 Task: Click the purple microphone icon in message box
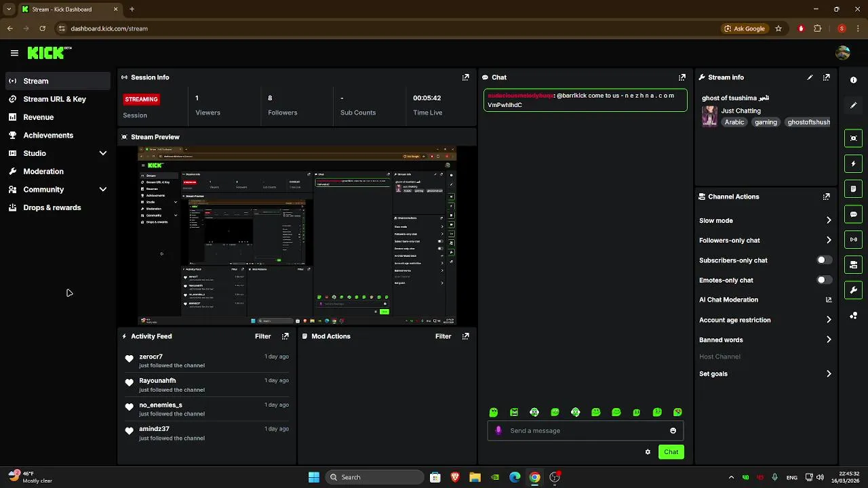(x=498, y=430)
